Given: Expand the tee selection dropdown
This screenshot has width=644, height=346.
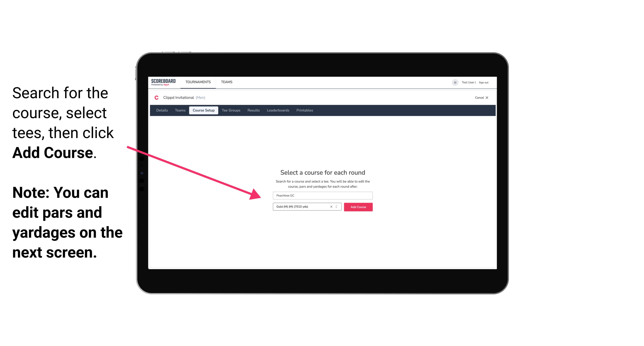Looking at the screenshot, I should coord(337,207).
